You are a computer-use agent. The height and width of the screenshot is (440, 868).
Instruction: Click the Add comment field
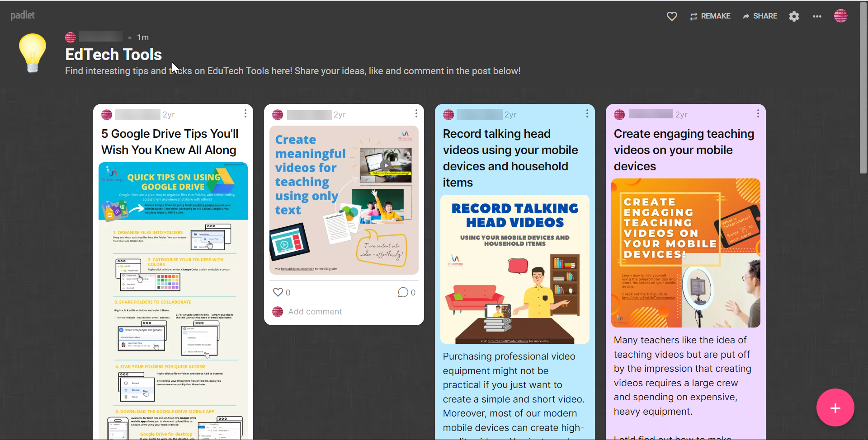coord(315,312)
